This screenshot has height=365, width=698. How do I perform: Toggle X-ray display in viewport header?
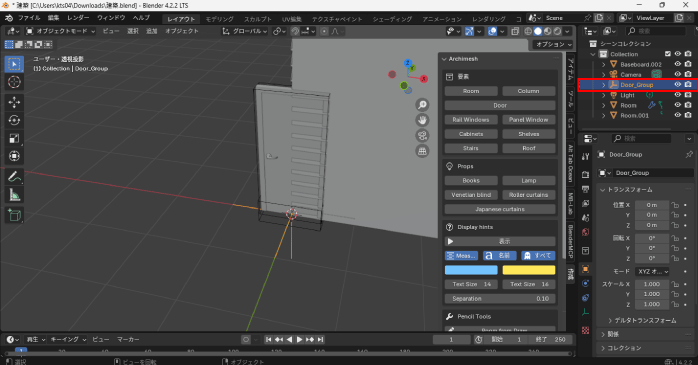[515, 31]
